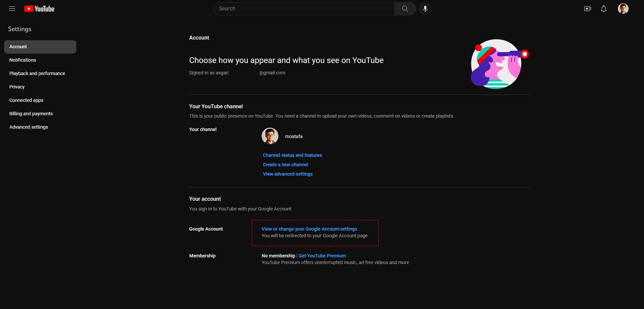Go to Privacy settings

40,87
